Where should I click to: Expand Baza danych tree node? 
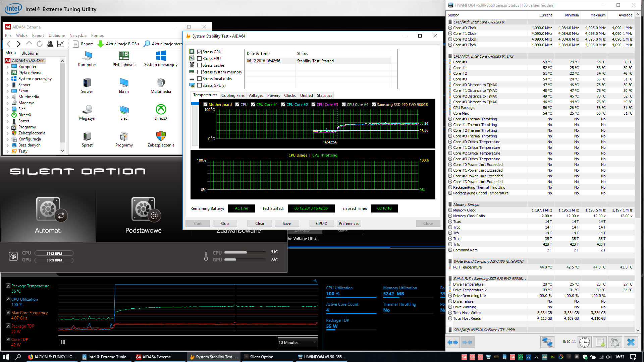coord(8,145)
